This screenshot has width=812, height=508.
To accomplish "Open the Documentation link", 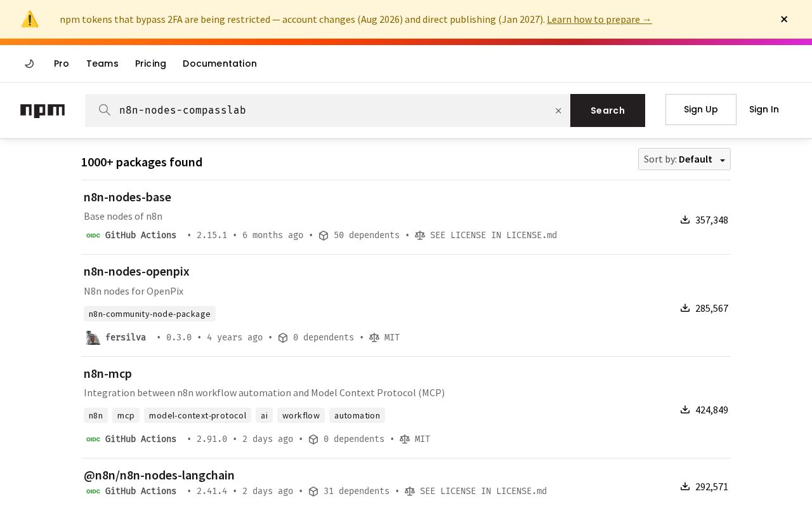I will click(219, 63).
